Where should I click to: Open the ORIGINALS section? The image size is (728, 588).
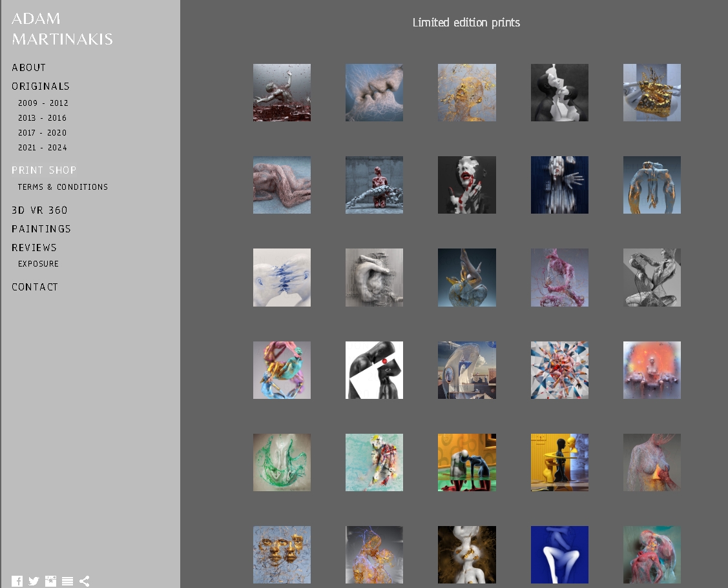point(41,86)
